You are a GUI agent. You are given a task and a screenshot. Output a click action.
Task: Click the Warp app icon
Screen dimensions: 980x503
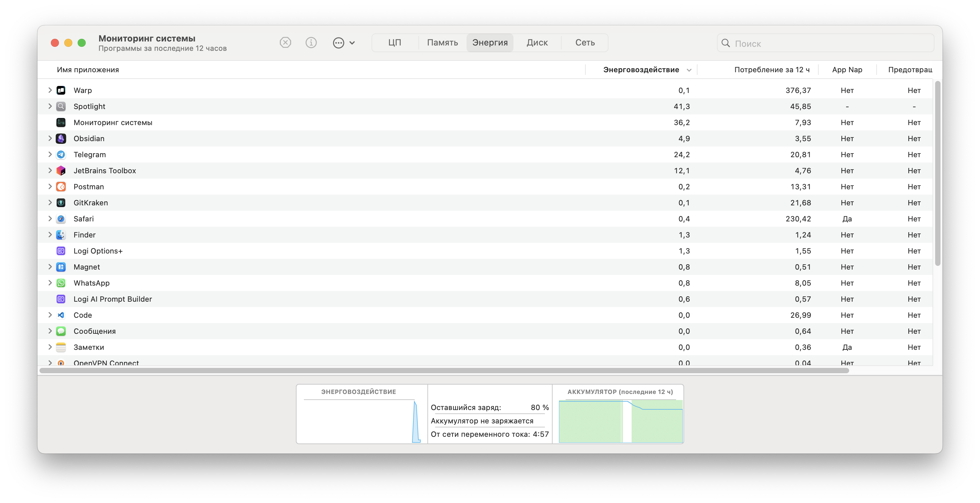click(61, 90)
